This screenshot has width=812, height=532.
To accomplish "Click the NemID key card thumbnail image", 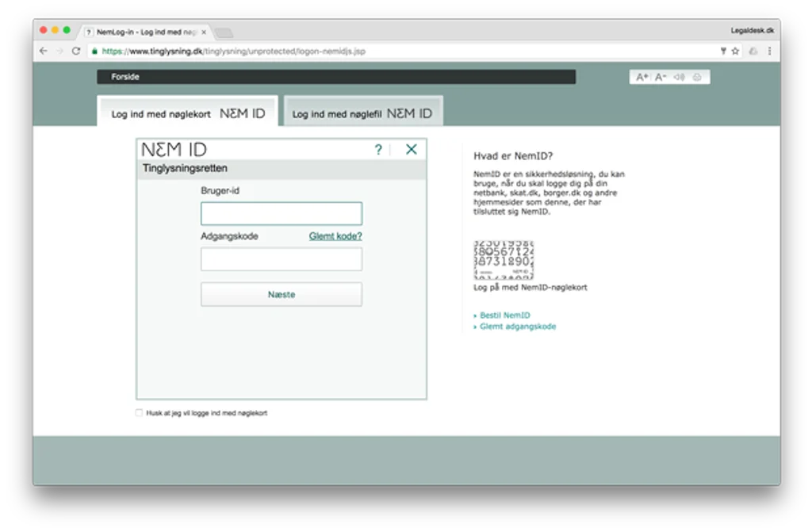I will [504, 260].
